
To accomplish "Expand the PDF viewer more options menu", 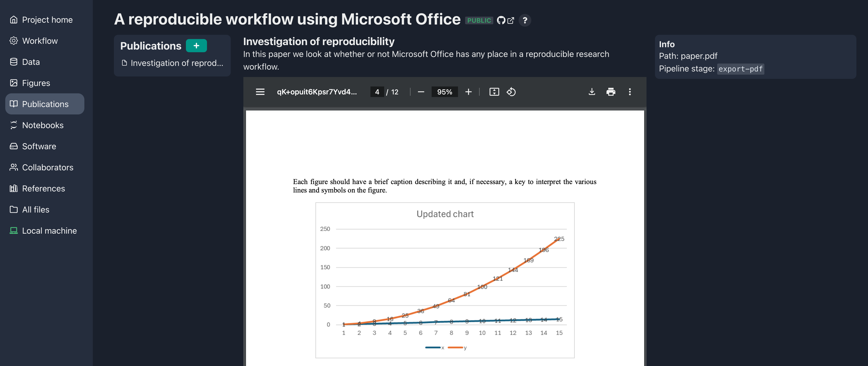I will (x=630, y=91).
